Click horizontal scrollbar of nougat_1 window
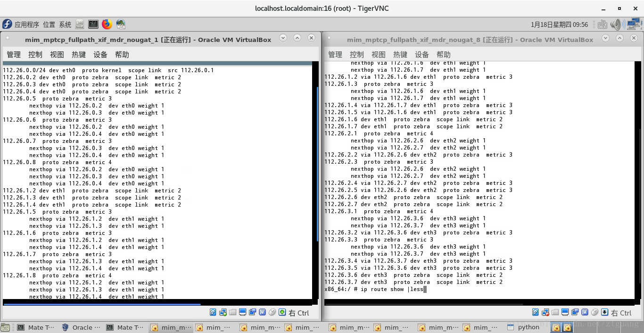Image resolution: width=644 pixels, height=333 pixels. [102, 305]
